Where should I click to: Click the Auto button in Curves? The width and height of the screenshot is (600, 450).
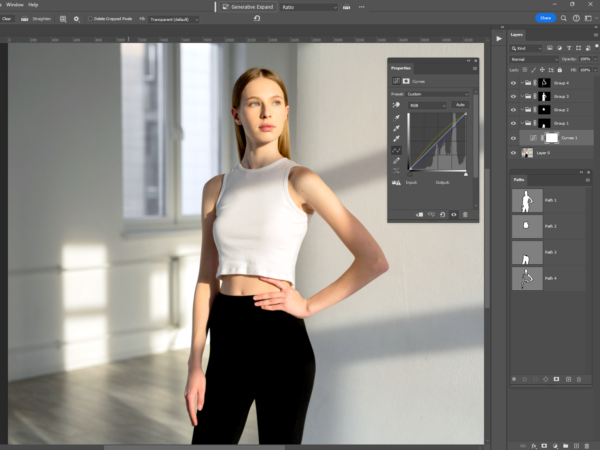460,104
